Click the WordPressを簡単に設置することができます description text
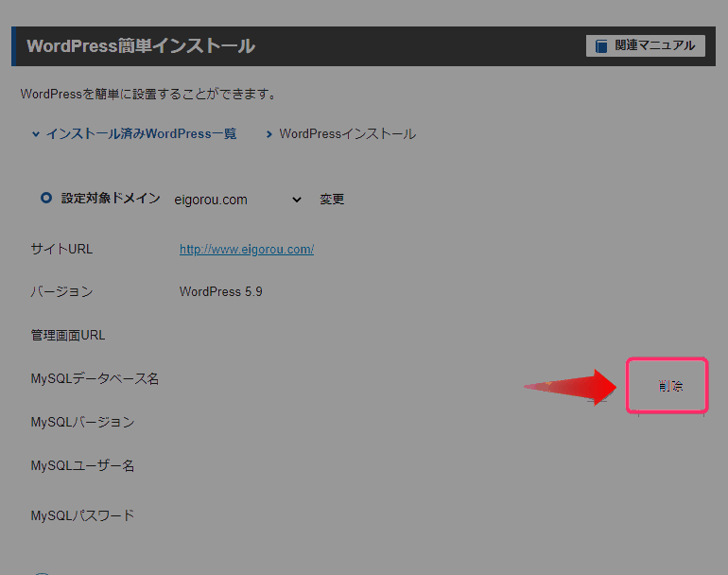Viewport: 728px width, 575px height. click(149, 95)
